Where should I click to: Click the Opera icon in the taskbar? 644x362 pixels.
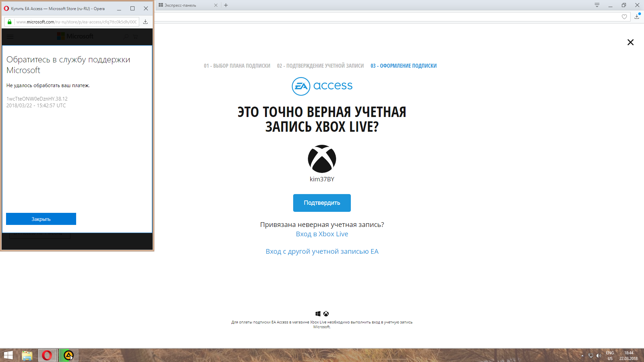[47, 355]
